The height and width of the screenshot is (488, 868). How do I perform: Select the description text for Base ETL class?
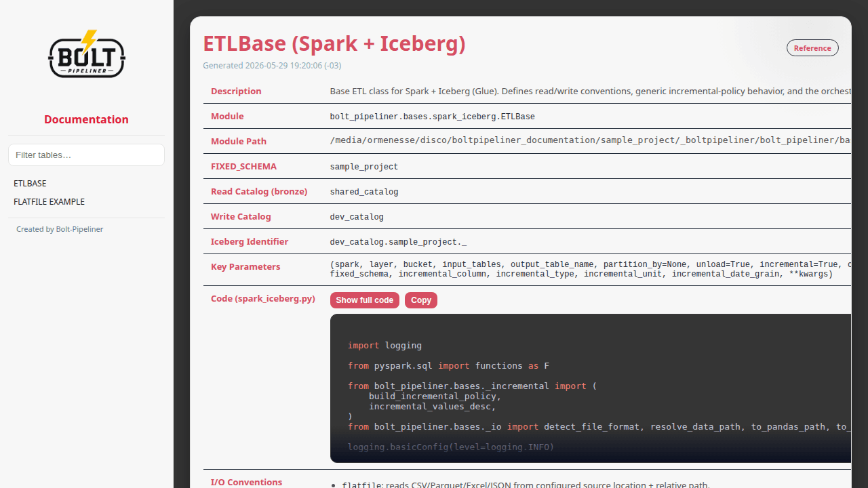(x=591, y=91)
